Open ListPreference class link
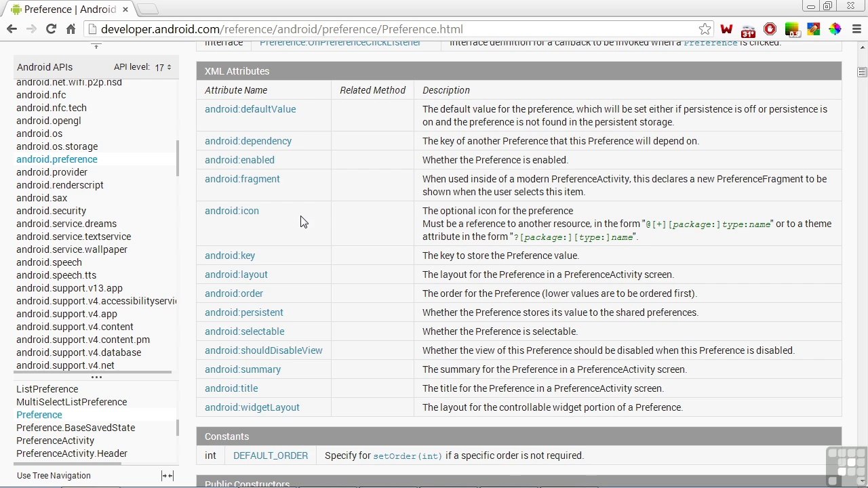The height and width of the screenshot is (488, 868). 47,389
